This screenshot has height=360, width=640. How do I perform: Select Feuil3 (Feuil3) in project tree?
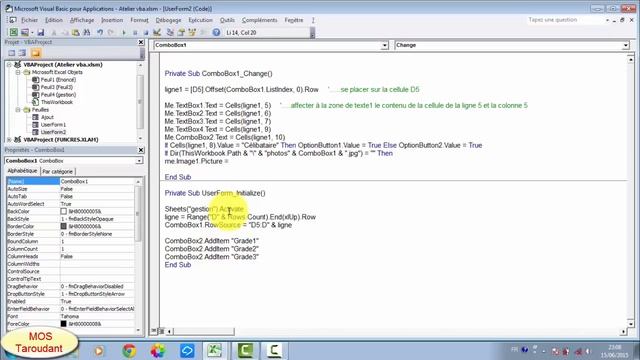point(56,87)
